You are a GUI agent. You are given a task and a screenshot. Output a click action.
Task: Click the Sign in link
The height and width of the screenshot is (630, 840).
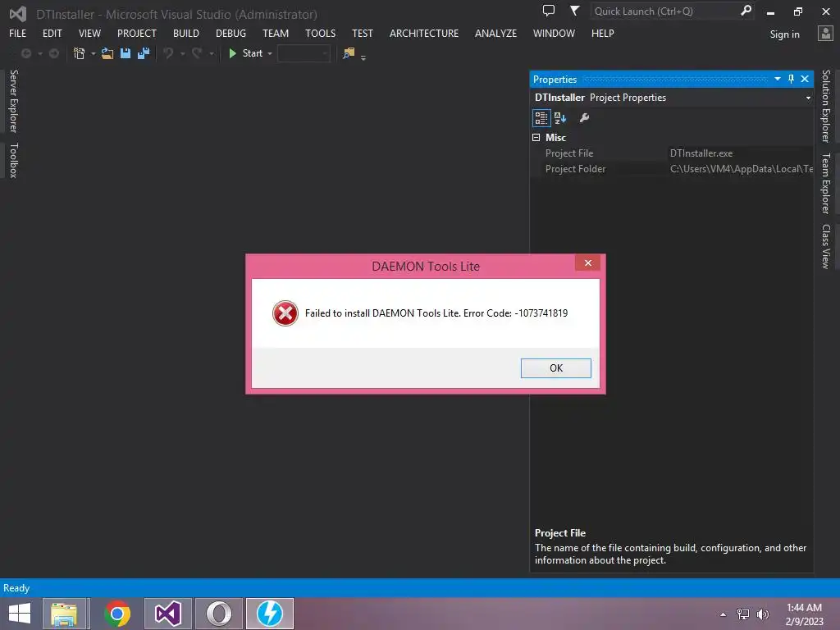[785, 34]
